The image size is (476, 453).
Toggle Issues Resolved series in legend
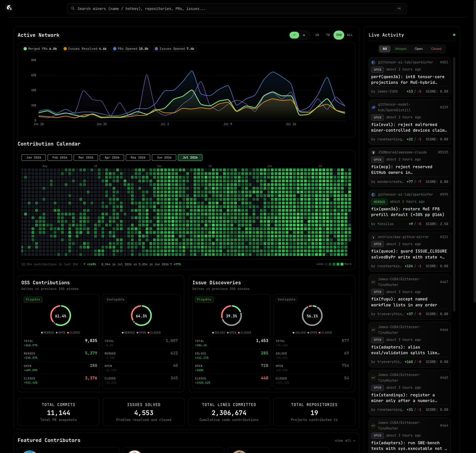85,49
